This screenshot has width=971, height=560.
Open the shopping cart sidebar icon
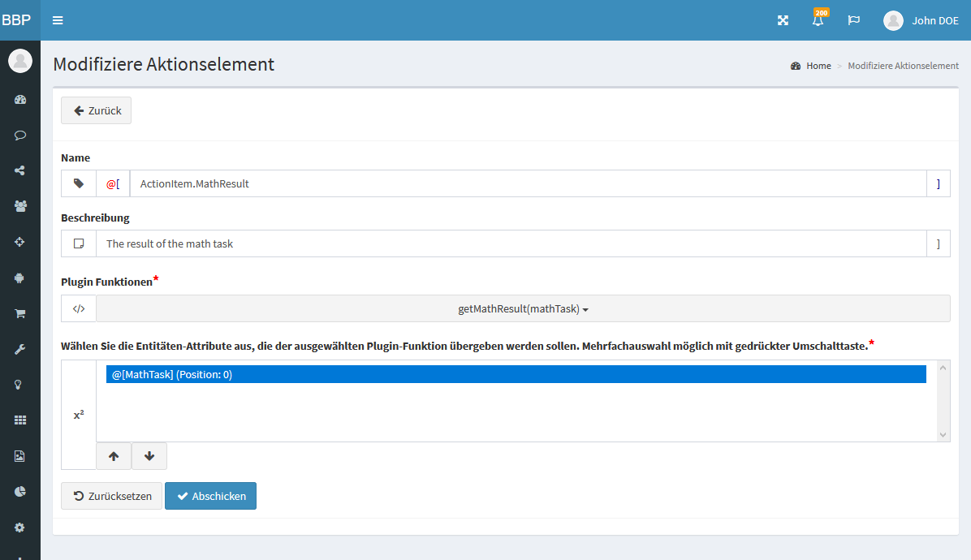point(20,313)
